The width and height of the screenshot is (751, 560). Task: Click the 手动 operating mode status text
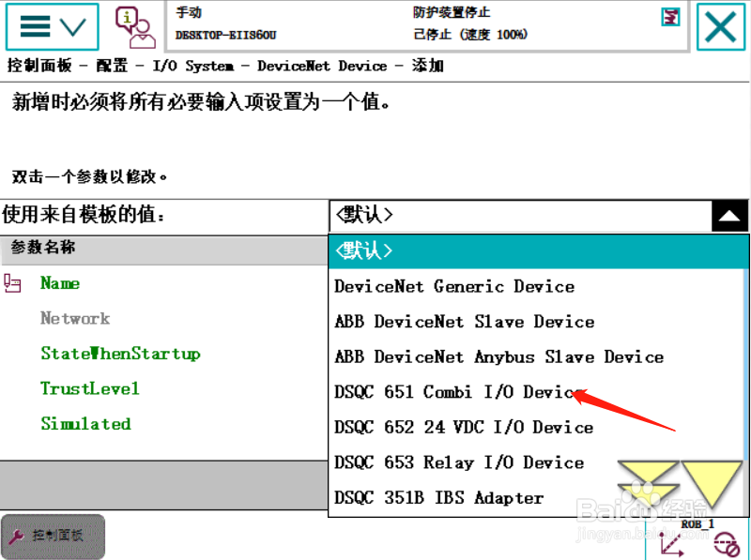(189, 12)
